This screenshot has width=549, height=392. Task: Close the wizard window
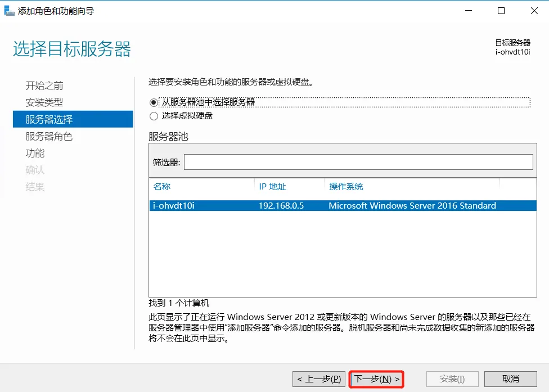pos(534,11)
